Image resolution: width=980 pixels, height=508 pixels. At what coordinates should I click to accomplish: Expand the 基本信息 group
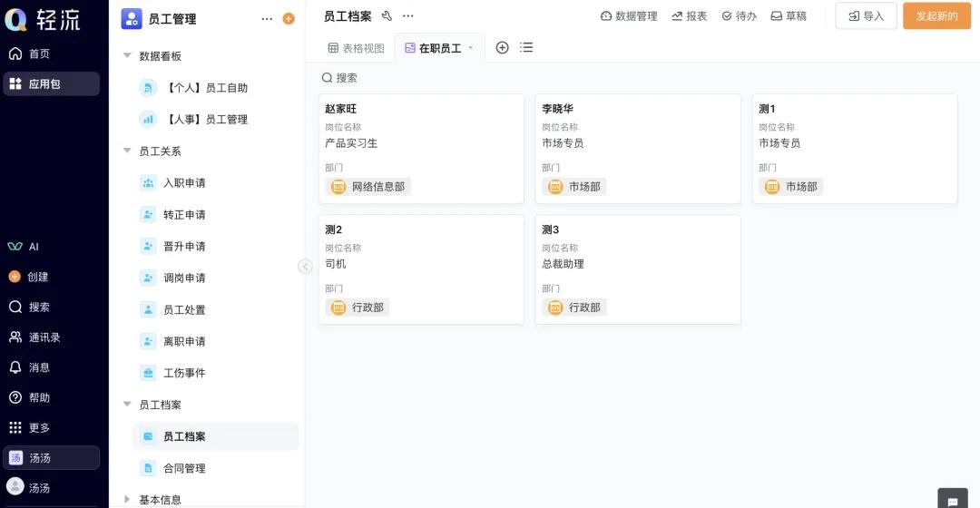(127, 499)
